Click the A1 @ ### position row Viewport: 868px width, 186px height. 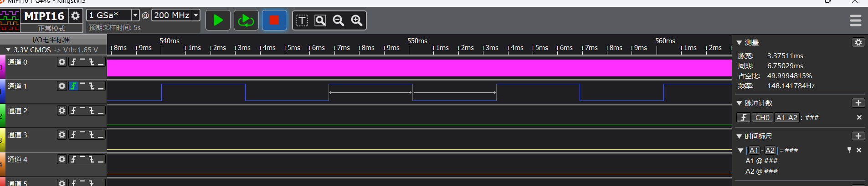(761, 161)
